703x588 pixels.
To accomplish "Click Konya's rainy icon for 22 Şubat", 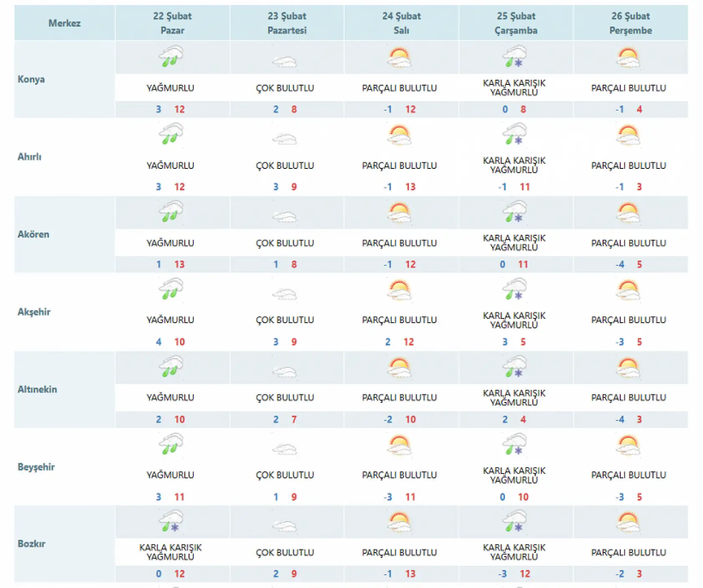I will tap(171, 57).
